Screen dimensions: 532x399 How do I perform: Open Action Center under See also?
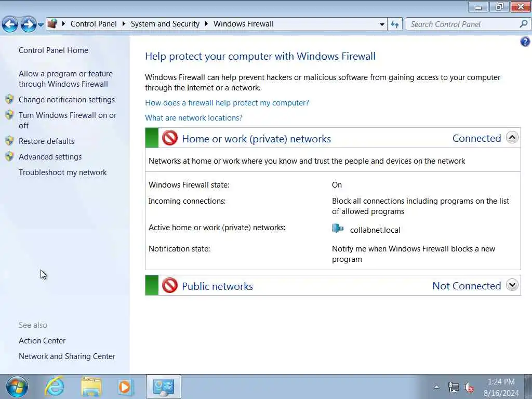click(x=42, y=341)
